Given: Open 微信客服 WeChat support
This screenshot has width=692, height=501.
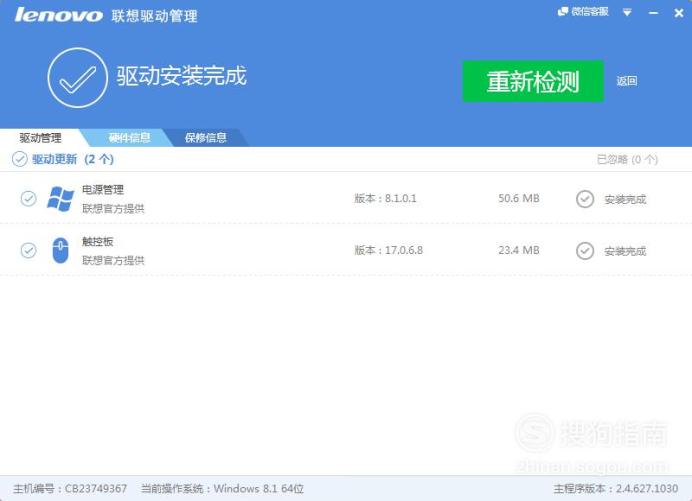Looking at the screenshot, I should (583, 11).
